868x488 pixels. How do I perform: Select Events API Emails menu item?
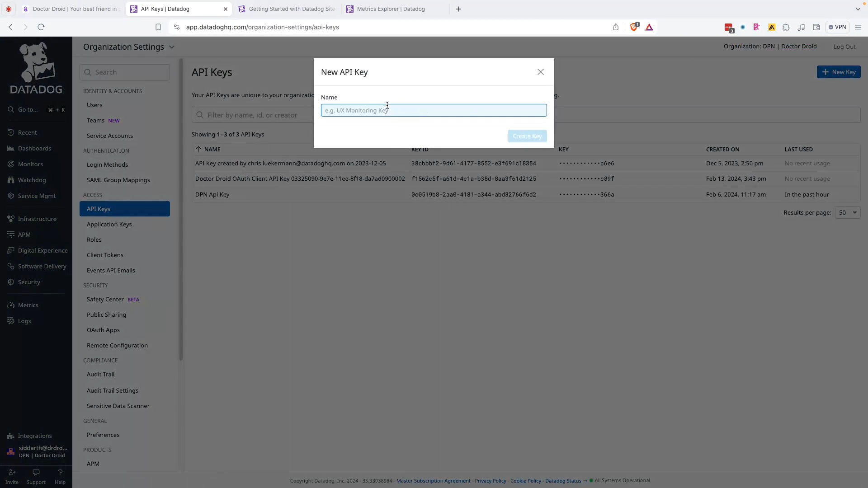111,270
